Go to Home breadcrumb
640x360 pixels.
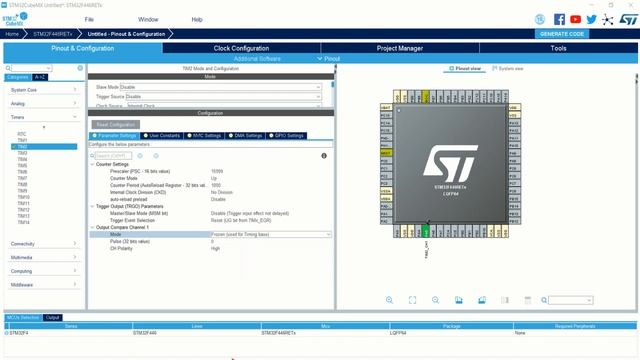pyautogui.click(x=12, y=34)
